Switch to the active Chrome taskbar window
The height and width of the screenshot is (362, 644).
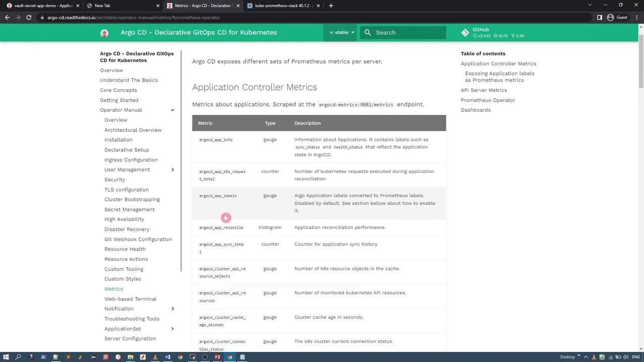tap(229, 357)
